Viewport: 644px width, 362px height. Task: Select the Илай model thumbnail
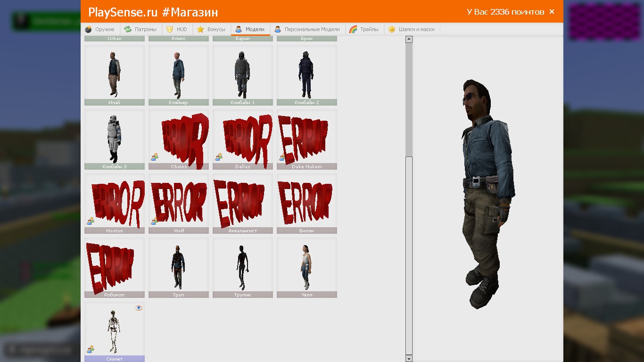115,75
